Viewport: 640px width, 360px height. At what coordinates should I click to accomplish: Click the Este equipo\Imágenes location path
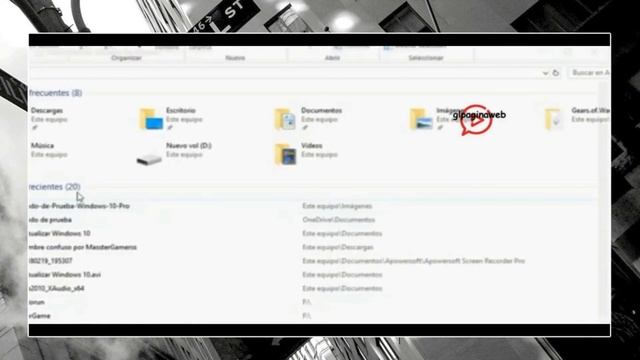pos(337,206)
